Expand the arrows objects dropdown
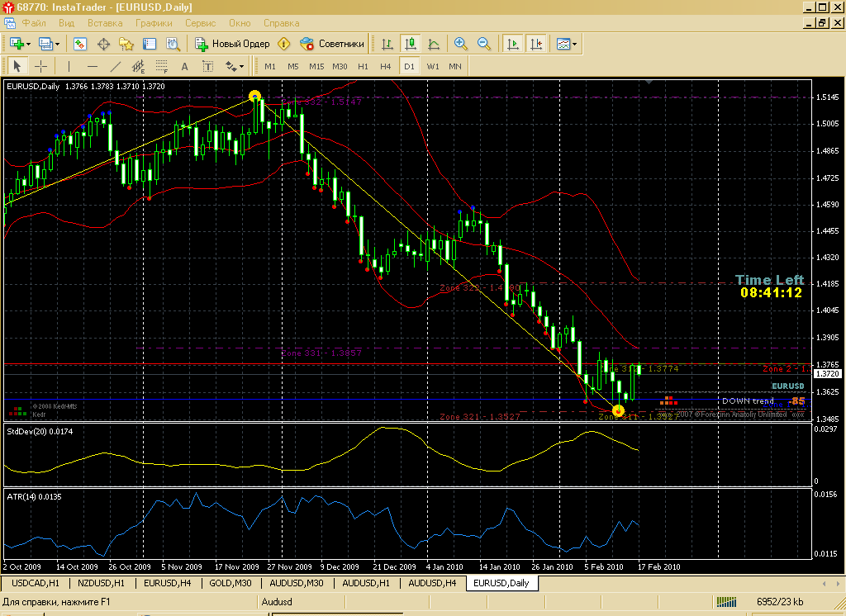This screenshot has height=616, width=846. [x=241, y=66]
